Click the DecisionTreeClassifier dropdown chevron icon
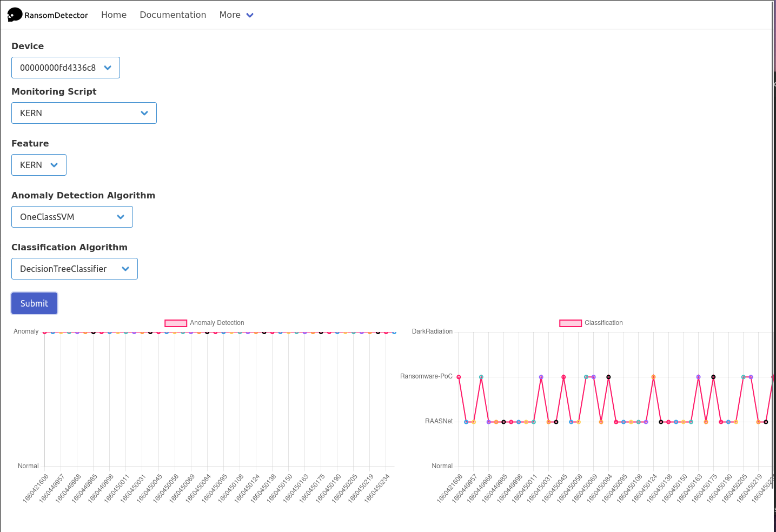This screenshot has height=532, width=776. click(125, 269)
